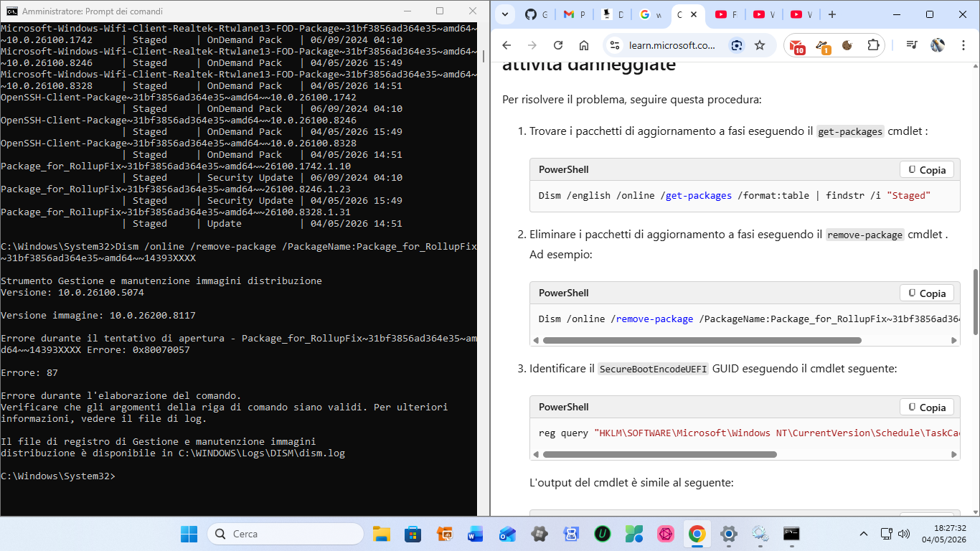The image size is (980, 551).
Task: Open Chrome three-dot menu
Action: [x=963, y=45]
